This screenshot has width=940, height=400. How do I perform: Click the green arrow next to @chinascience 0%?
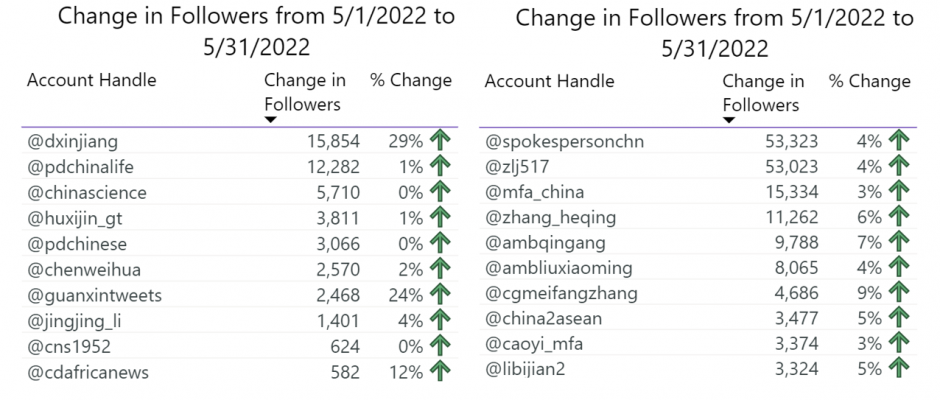440,193
